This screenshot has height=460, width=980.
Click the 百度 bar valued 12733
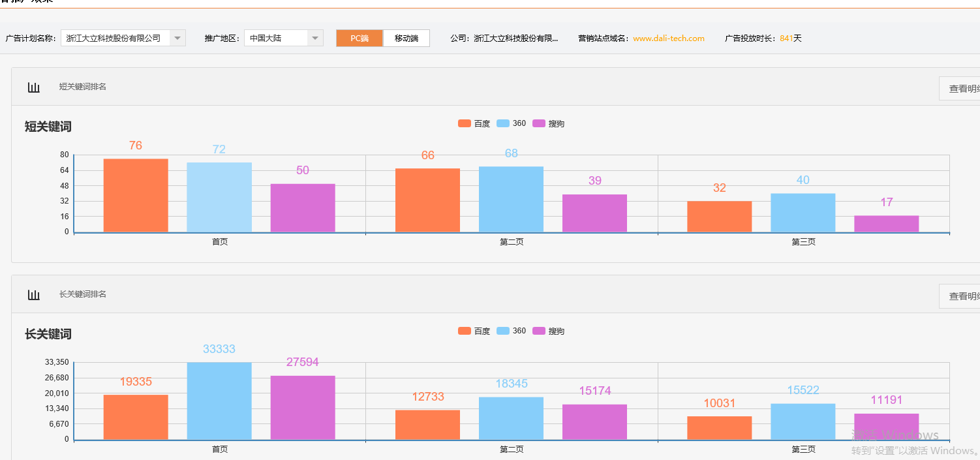point(427,425)
